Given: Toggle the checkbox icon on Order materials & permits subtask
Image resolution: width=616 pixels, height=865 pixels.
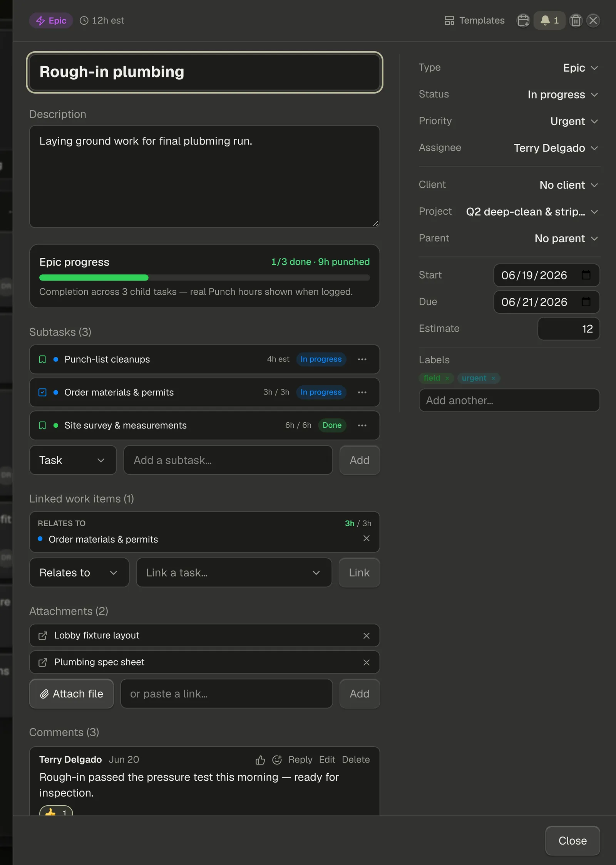Looking at the screenshot, I should coord(42,392).
